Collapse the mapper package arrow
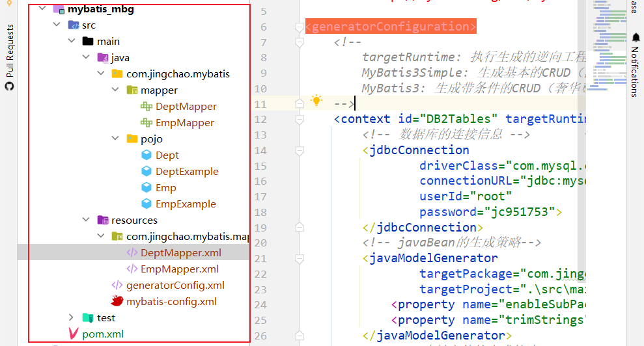 (x=115, y=90)
